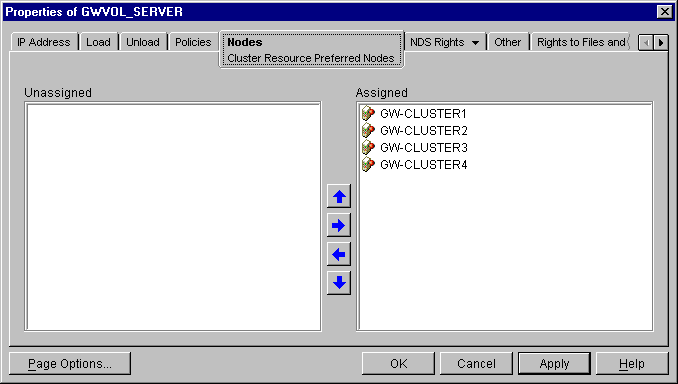Click the Cluster Resource Preferred Nodes subpage label
Viewport: 678px width, 384px height.
[x=311, y=58]
